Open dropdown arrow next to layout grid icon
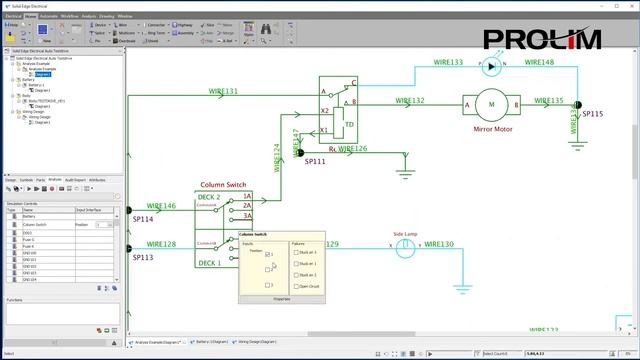 click(92, 189)
